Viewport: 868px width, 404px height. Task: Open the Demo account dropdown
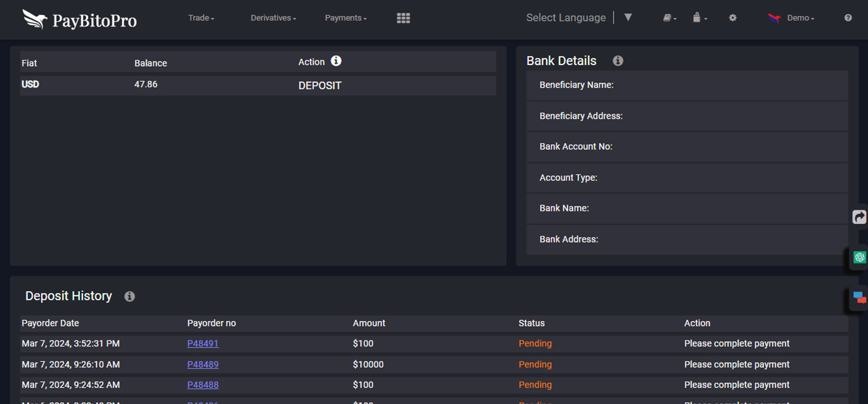tap(801, 18)
